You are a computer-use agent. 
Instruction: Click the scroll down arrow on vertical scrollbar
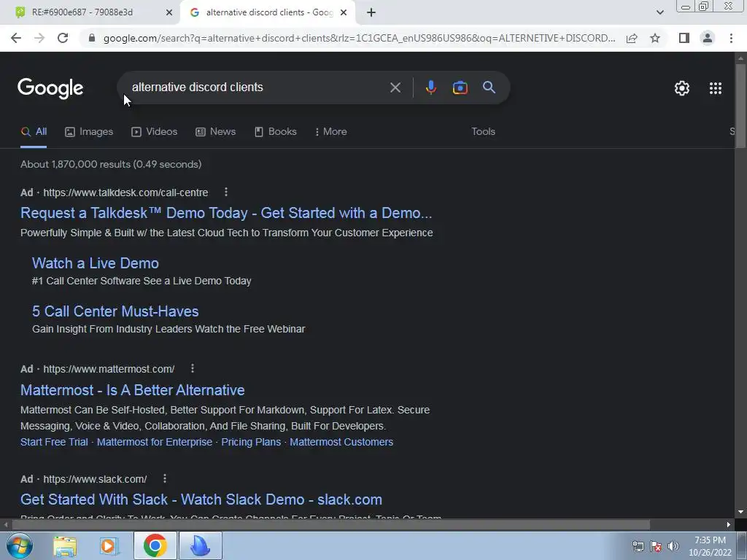tap(740, 512)
